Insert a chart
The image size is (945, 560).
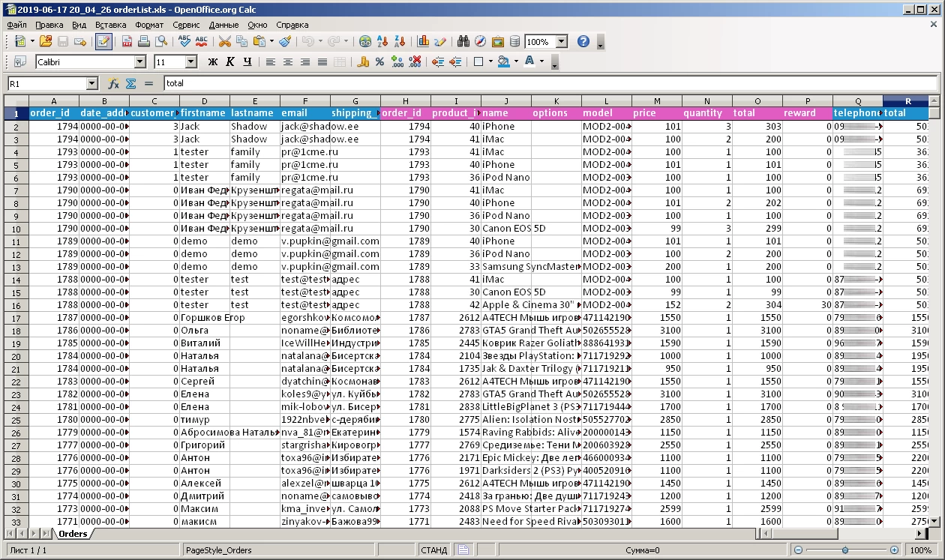(423, 42)
